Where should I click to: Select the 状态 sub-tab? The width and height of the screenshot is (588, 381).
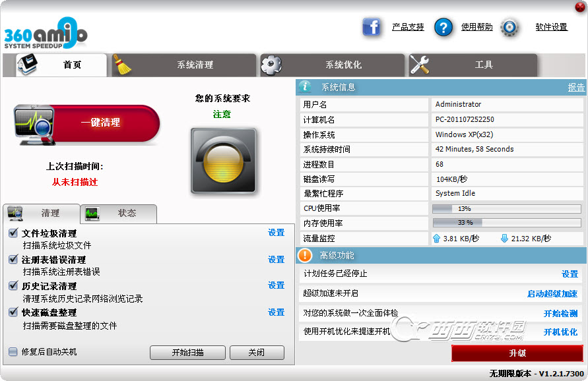[x=119, y=214]
